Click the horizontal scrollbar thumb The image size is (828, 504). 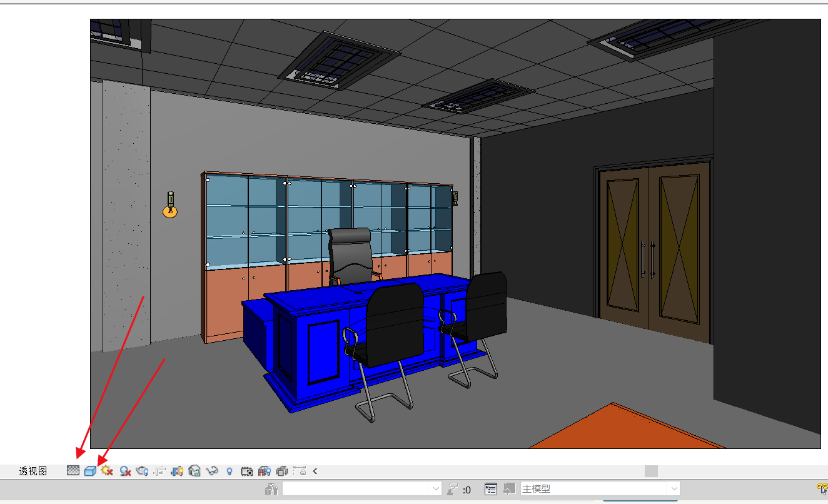pos(651,471)
